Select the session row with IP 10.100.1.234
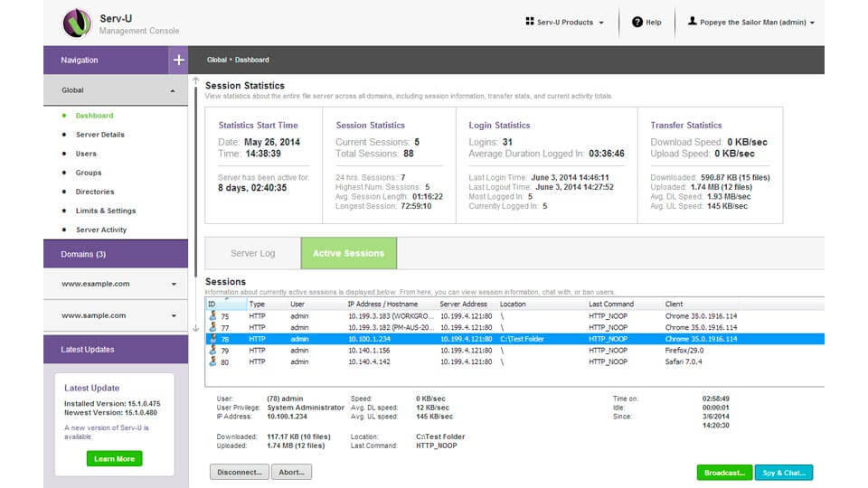This screenshot has height=488, width=868. (514, 339)
